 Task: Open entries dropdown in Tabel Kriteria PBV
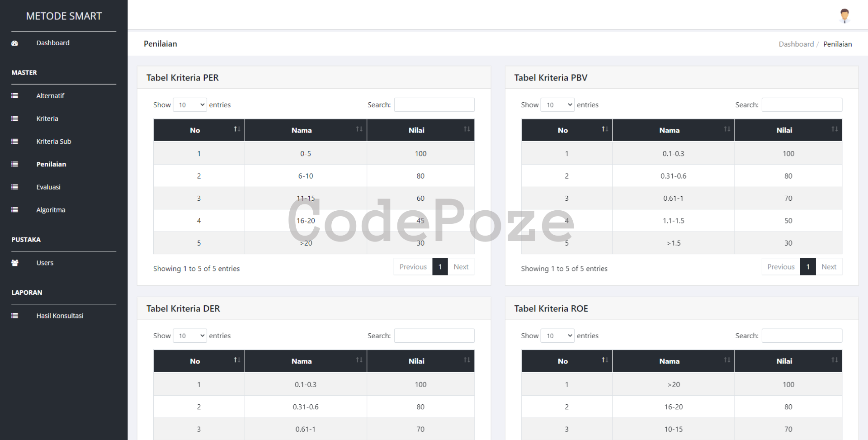pyautogui.click(x=557, y=105)
